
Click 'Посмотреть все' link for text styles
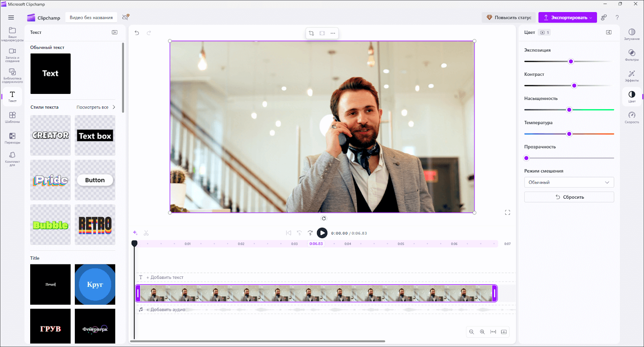point(93,107)
